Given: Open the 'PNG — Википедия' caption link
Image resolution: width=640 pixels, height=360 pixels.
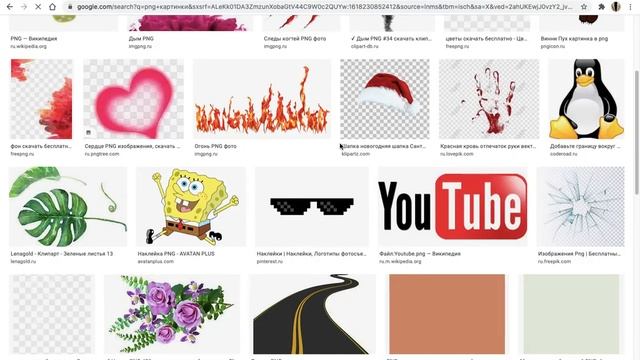Looking at the screenshot, I should tap(34, 38).
